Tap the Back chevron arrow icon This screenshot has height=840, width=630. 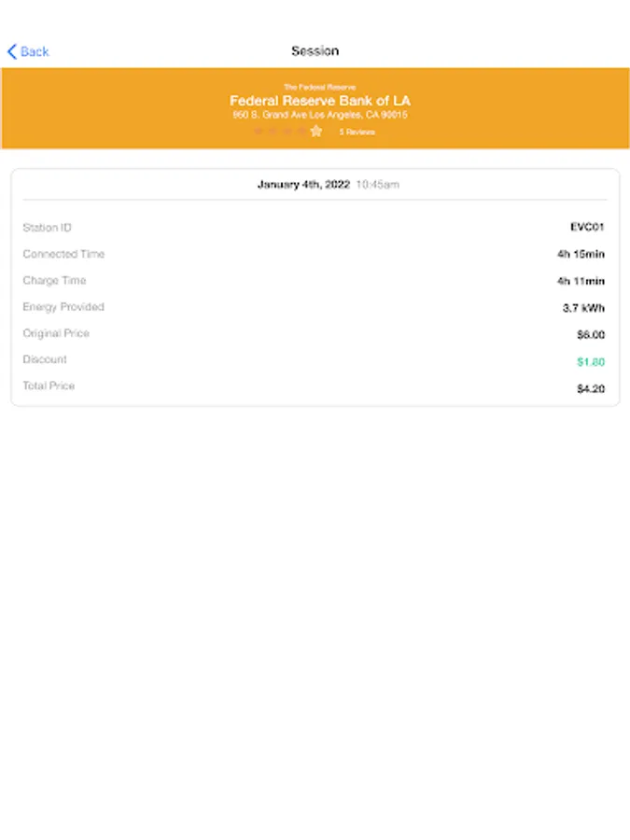tap(12, 51)
